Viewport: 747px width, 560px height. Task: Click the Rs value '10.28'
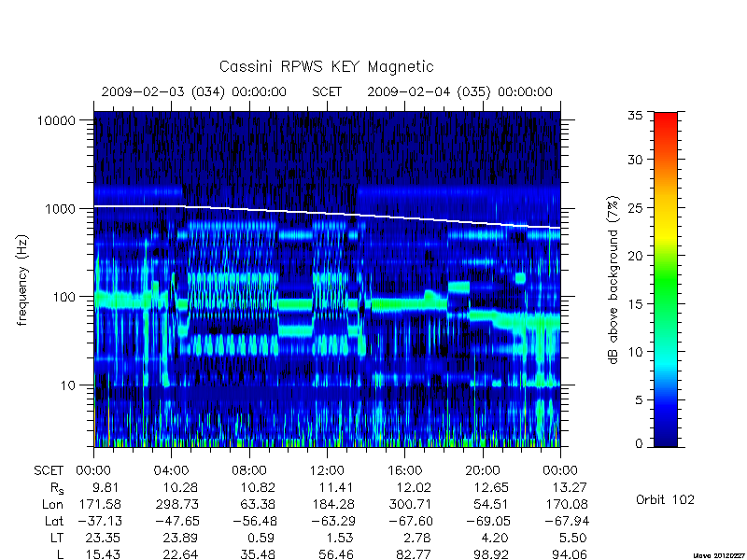click(178, 487)
